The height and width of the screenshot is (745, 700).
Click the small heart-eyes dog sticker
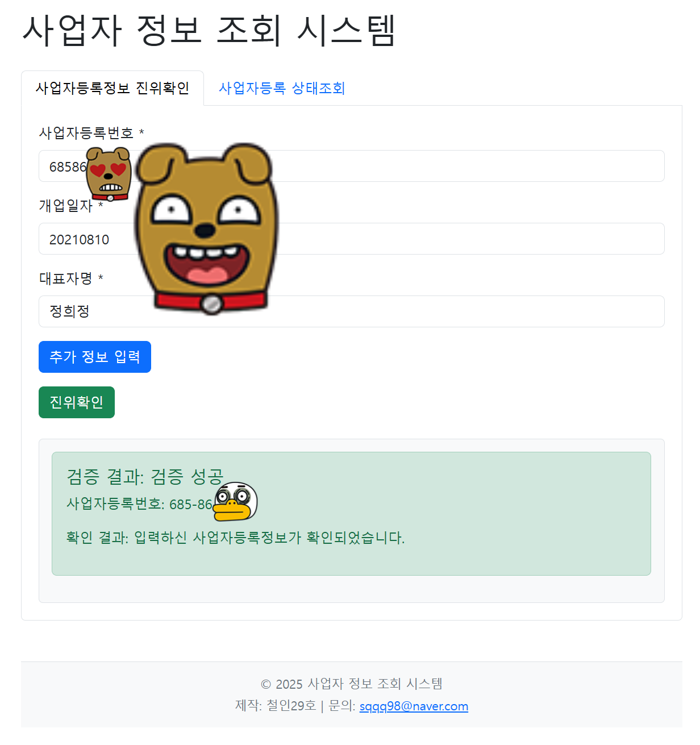[109, 174]
